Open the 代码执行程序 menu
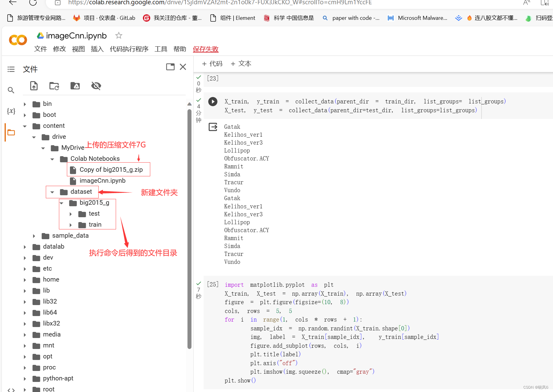Viewport: 553px width, 392px height. pyautogui.click(x=129, y=49)
